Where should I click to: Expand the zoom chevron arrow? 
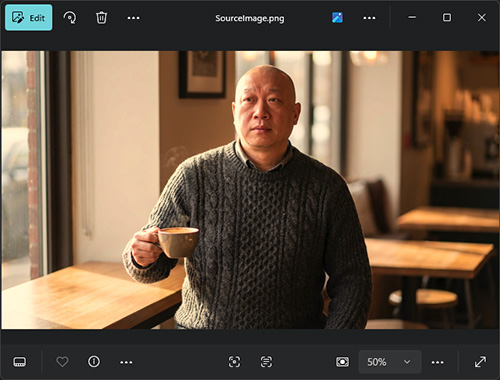pyautogui.click(x=407, y=362)
